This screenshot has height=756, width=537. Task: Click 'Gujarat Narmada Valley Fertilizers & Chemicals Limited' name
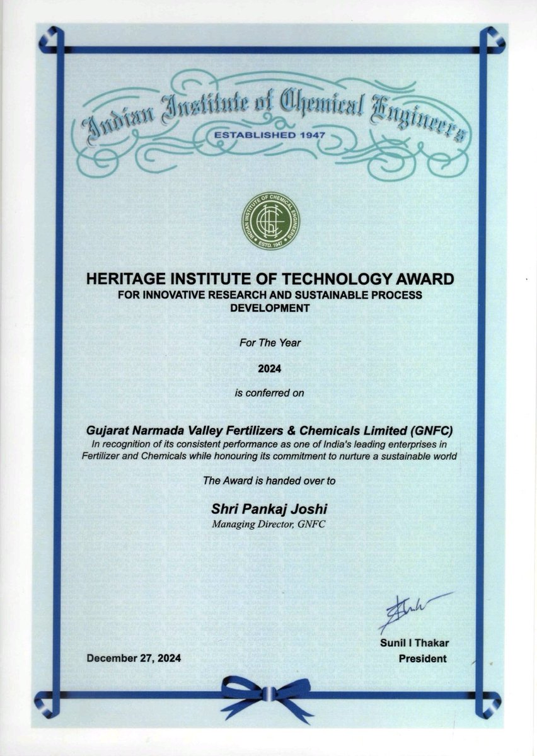click(269, 430)
